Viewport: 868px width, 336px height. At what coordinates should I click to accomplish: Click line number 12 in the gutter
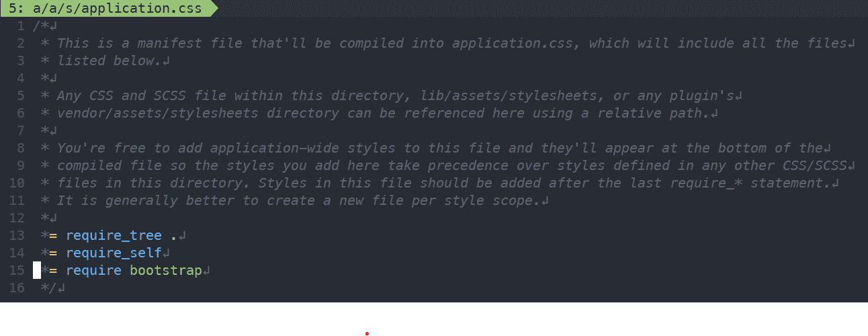[x=17, y=218]
